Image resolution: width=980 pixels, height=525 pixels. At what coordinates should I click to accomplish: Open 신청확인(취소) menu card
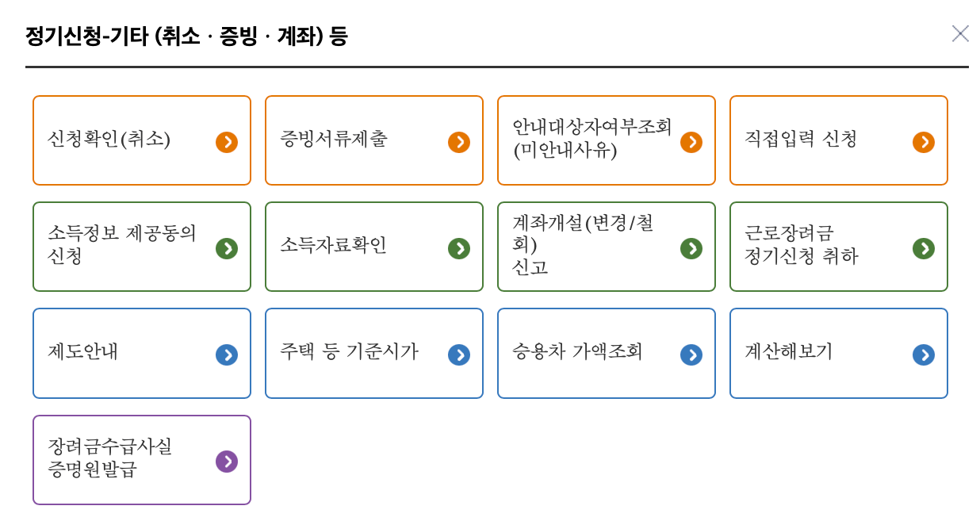[x=141, y=140]
